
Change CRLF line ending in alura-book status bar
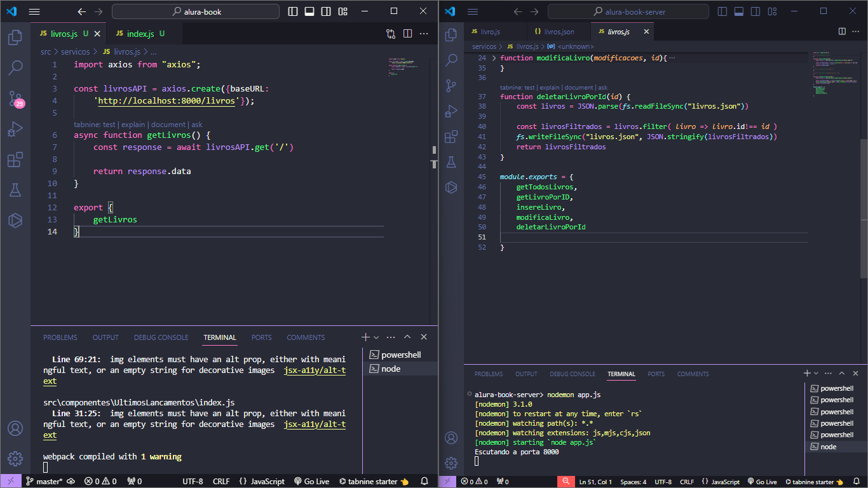tap(221, 482)
